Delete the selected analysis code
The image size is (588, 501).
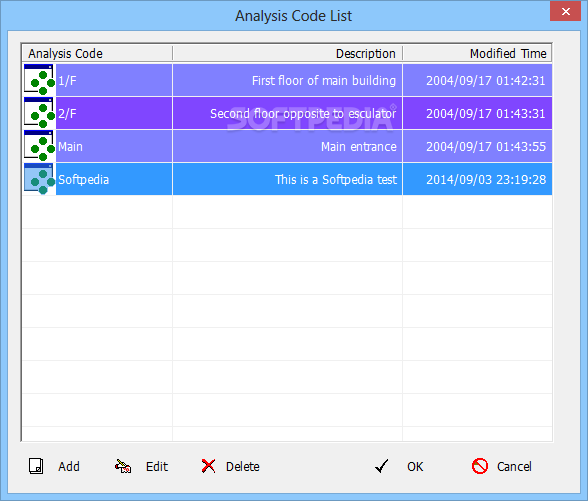(243, 466)
